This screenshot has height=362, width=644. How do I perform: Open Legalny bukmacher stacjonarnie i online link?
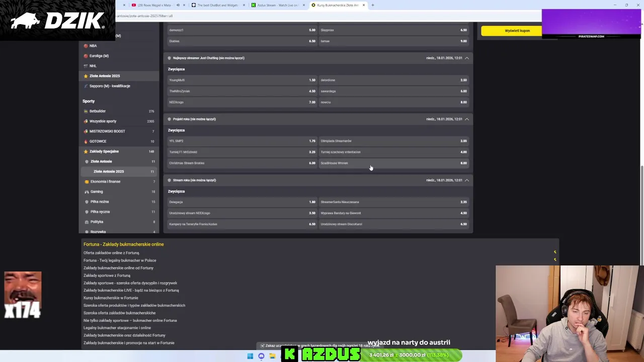(117, 328)
